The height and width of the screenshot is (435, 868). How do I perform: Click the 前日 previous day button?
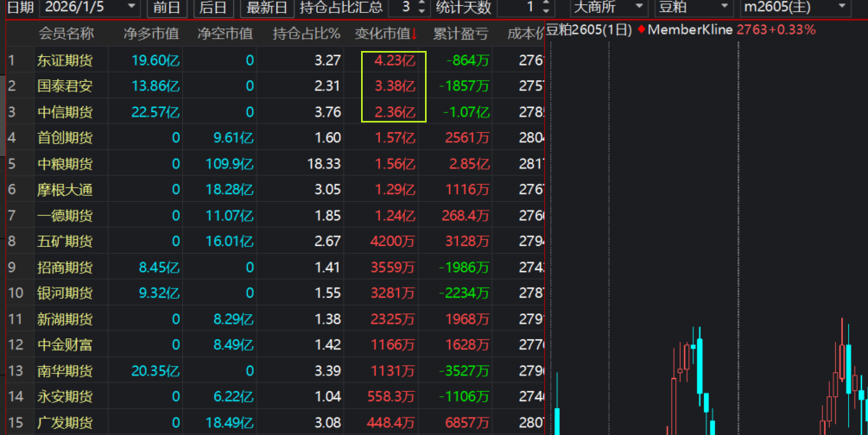coord(168,8)
